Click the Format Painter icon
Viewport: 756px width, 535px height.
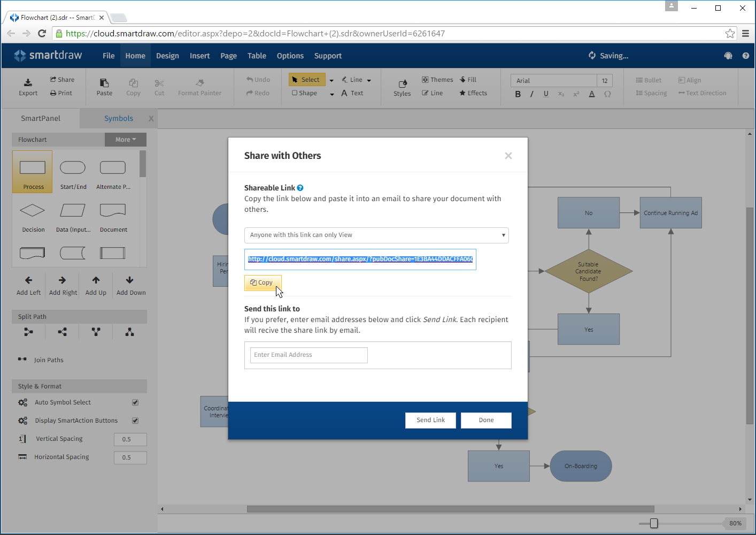pyautogui.click(x=199, y=85)
